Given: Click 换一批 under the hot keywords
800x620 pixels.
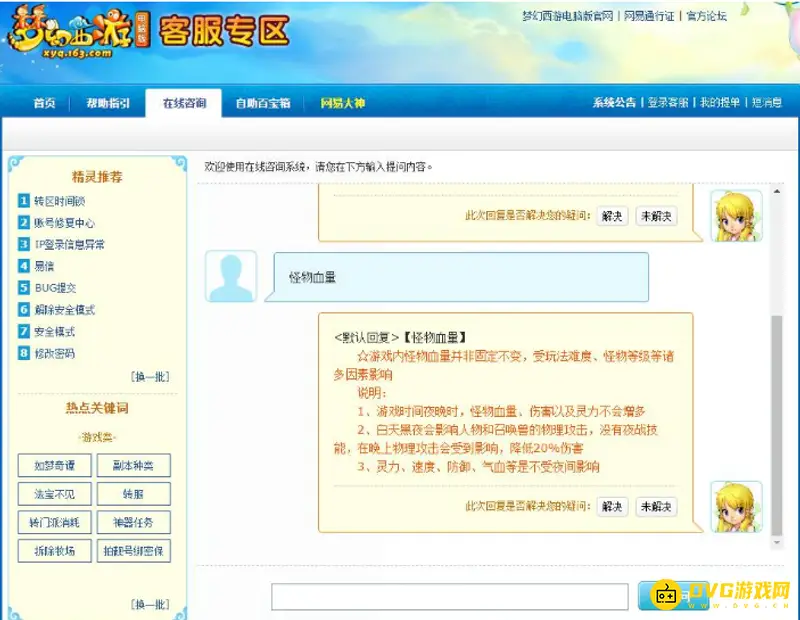Looking at the screenshot, I should click(x=150, y=605).
